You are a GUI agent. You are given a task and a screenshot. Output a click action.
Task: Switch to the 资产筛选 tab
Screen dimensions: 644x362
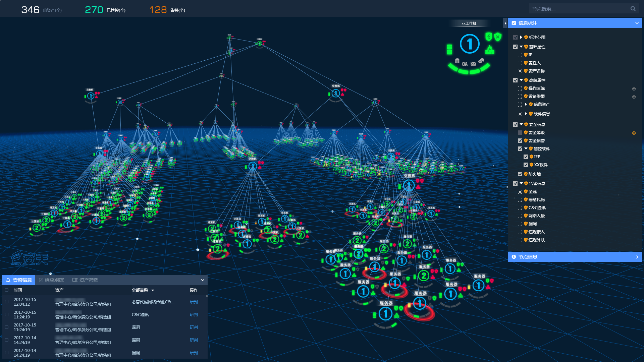click(86, 280)
